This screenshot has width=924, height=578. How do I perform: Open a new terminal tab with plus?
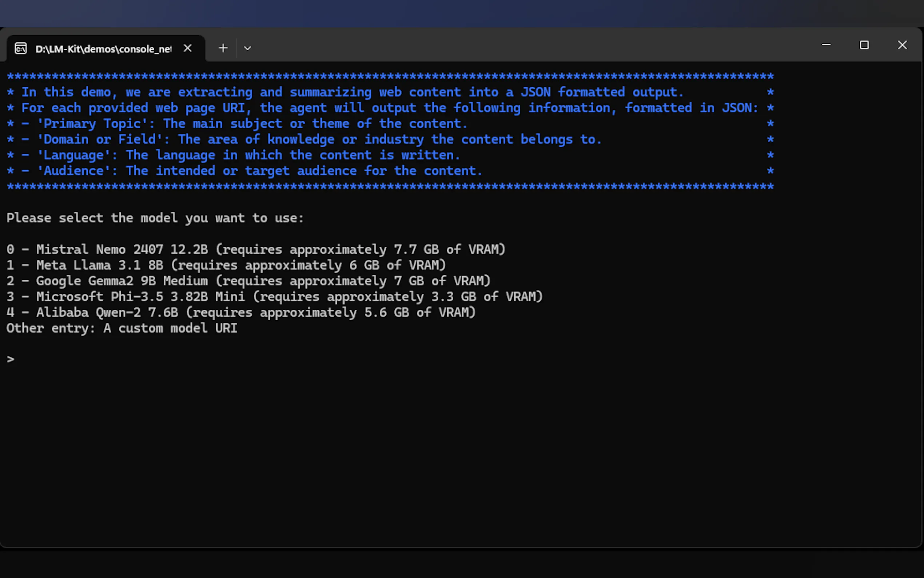[223, 48]
